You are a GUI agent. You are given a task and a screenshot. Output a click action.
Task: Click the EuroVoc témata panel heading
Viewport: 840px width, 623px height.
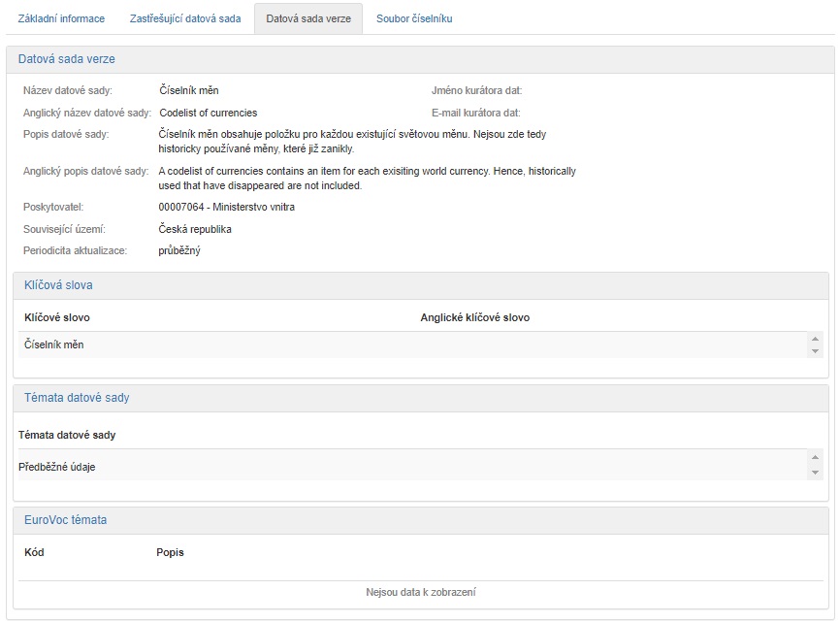[65, 520]
